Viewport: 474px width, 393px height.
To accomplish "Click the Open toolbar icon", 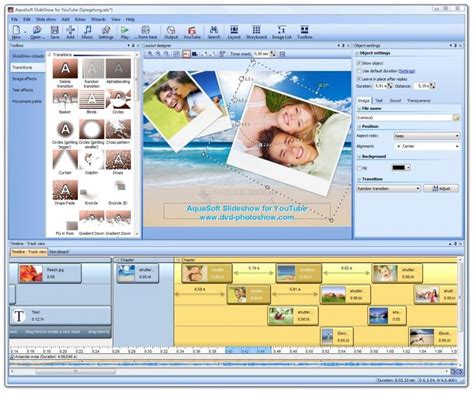I will [36, 32].
